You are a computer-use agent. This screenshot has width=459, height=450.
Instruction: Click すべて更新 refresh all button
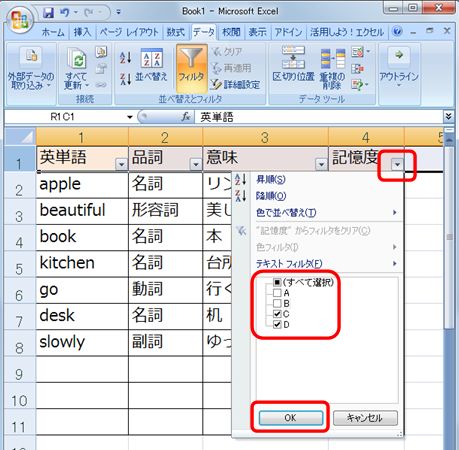click(77, 68)
